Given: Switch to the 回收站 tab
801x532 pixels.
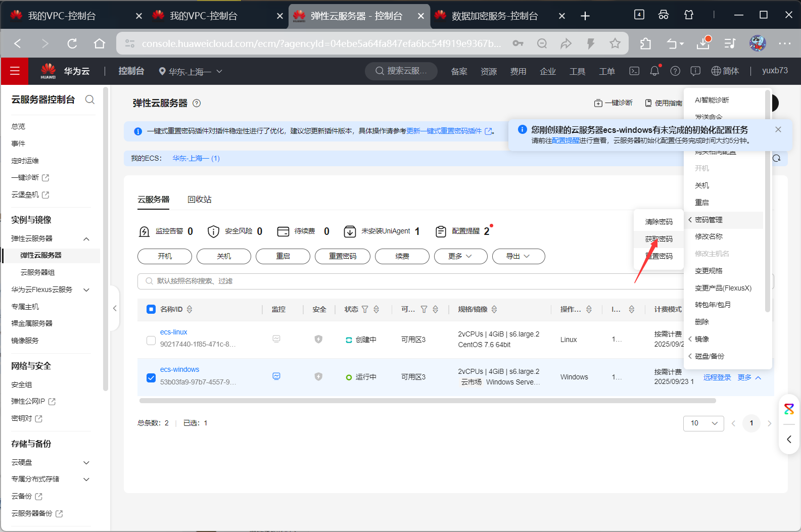Looking at the screenshot, I should click(x=200, y=200).
